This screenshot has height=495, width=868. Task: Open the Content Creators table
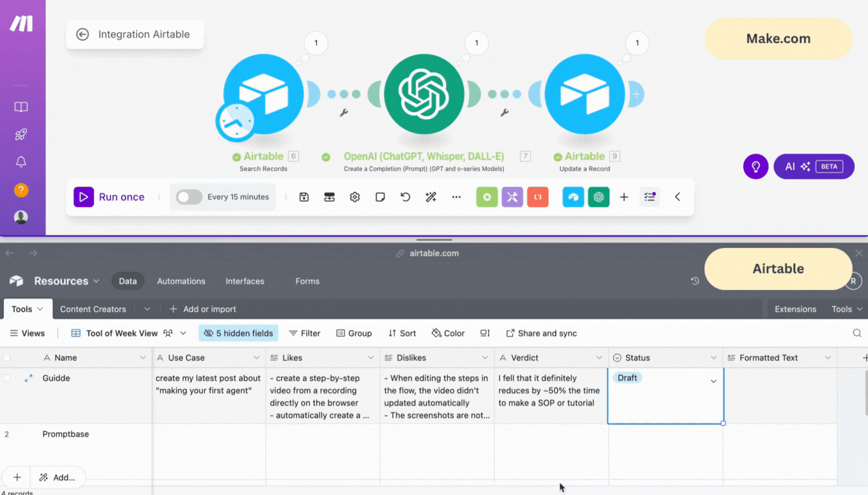(x=93, y=309)
